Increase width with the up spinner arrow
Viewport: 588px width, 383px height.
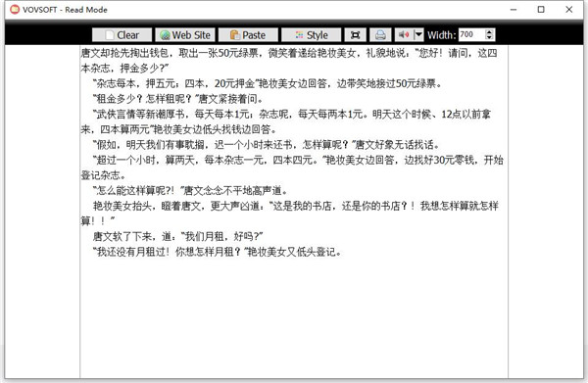(489, 32)
